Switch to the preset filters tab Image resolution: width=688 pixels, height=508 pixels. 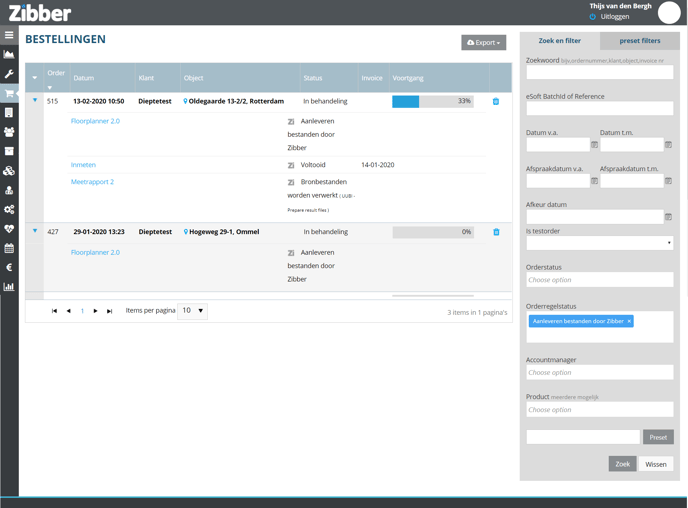coord(639,41)
